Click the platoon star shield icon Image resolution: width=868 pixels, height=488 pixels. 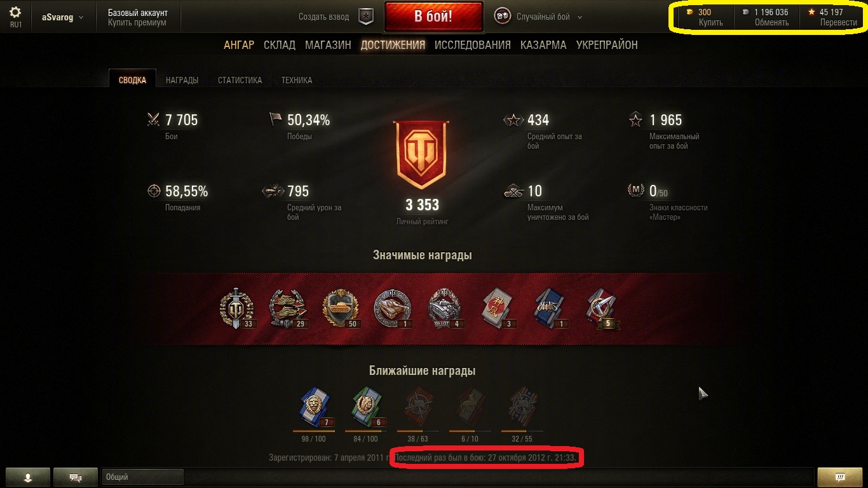(x=366, y=17)
